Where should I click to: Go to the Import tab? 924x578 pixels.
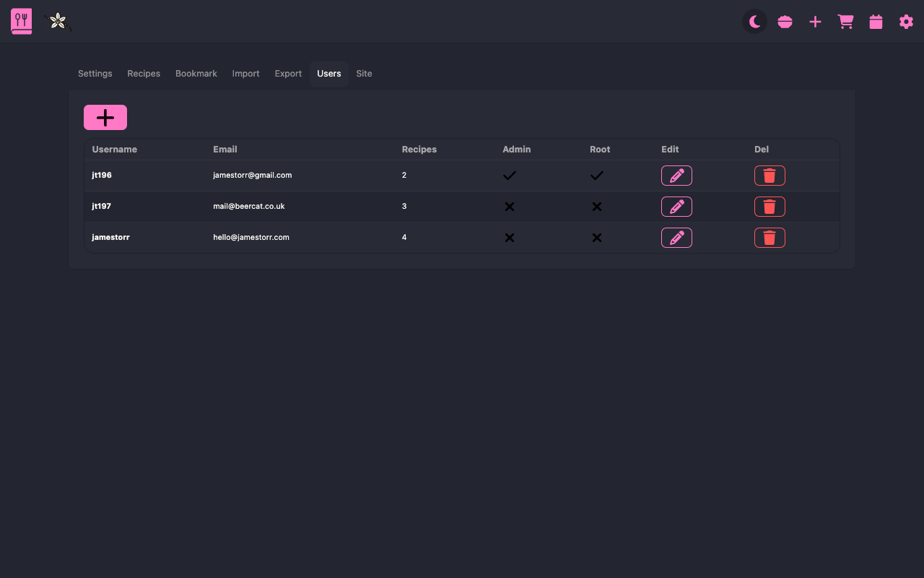[246, 74]
